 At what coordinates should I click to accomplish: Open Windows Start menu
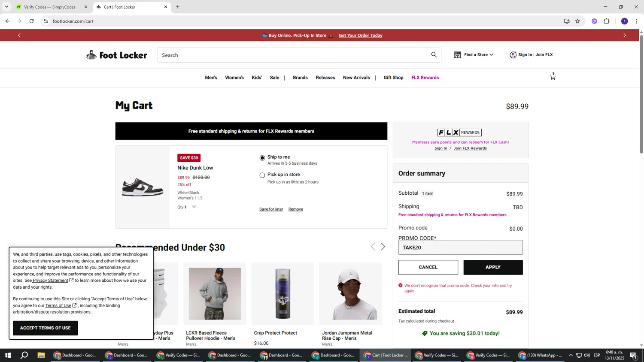click(7, 355)
